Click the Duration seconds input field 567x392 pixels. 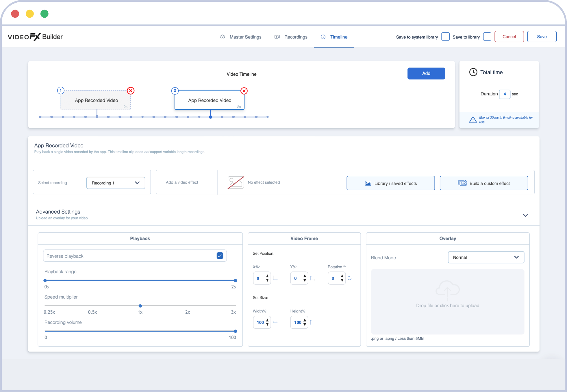click(x=505, y=94)
